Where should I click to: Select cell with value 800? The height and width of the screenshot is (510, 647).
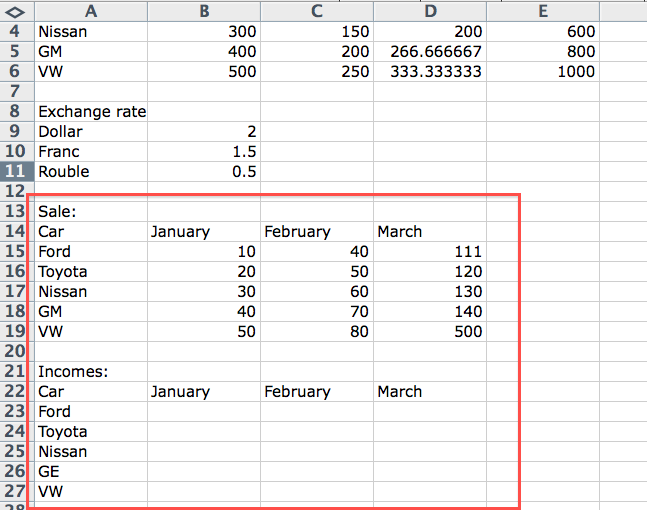tap(543, 51)
